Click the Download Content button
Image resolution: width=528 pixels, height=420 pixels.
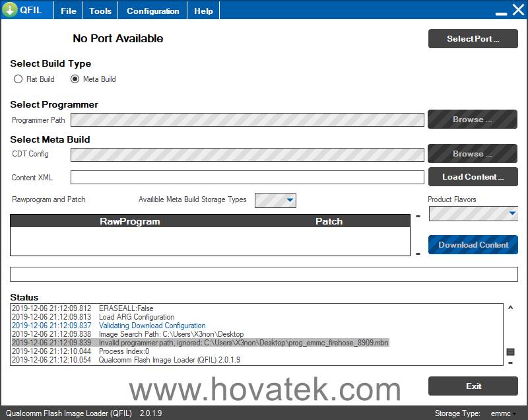[473, 245]
